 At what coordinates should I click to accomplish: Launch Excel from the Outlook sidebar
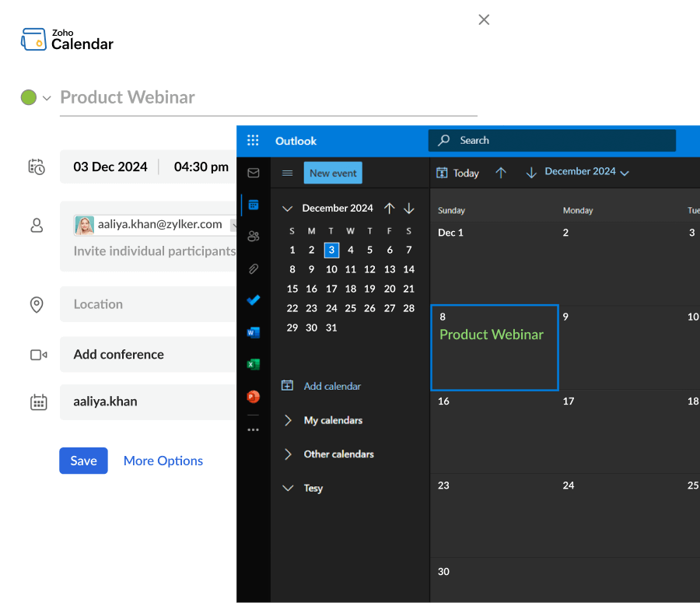click(x=253, y=364)
